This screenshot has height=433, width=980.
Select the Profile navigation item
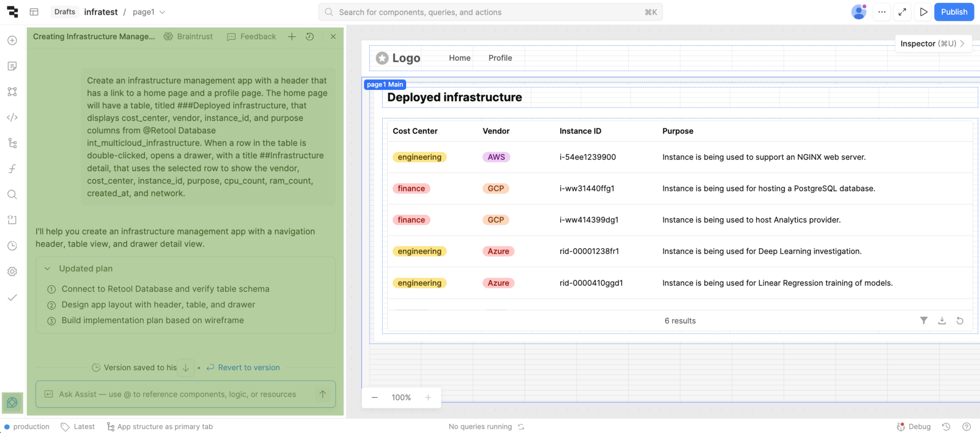pos(500,58)
